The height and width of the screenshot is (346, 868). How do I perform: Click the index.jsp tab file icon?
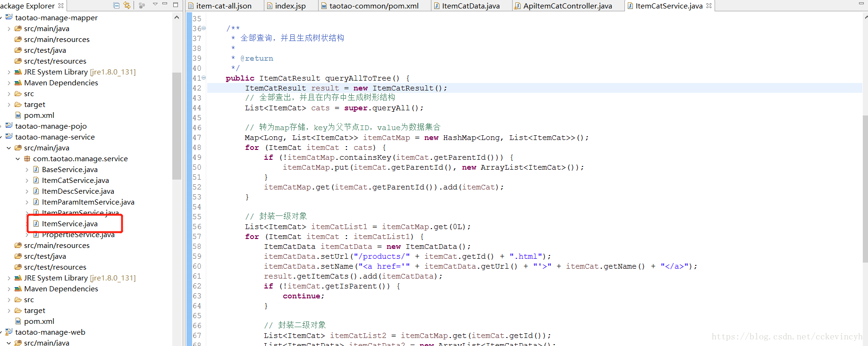pyautogui.click(x=270, y=6)
